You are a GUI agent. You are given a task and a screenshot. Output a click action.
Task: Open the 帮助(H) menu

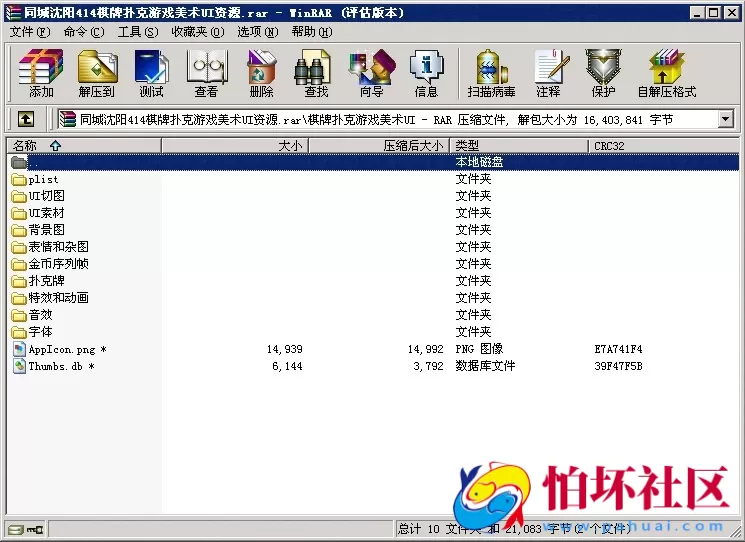(x=312, y=32)
